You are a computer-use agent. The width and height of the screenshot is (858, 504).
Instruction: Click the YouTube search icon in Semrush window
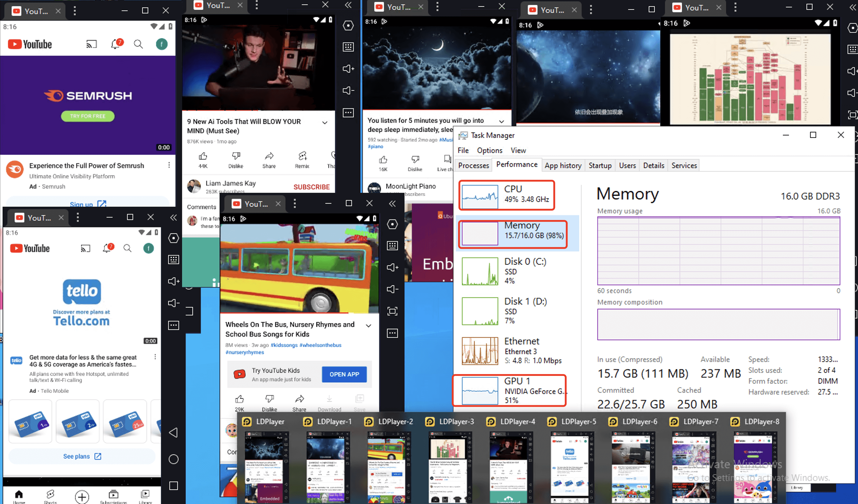point(138,44)
